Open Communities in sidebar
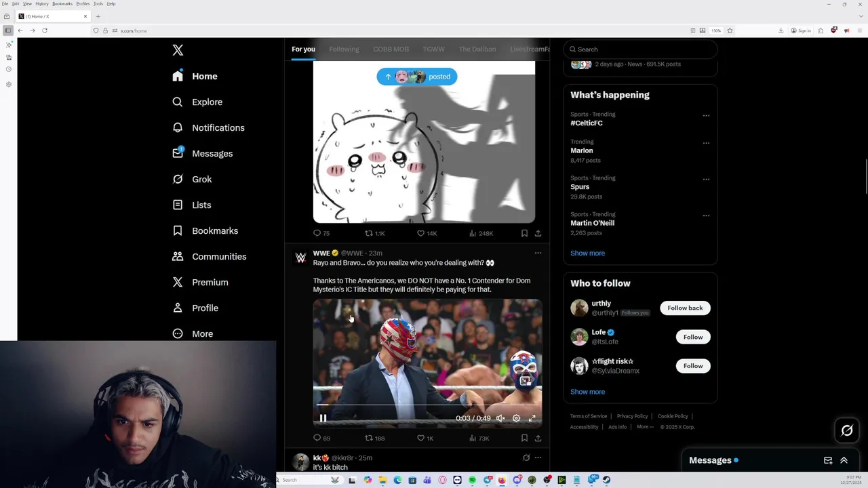This screenshot has width=868, height=488. [209, 256]
